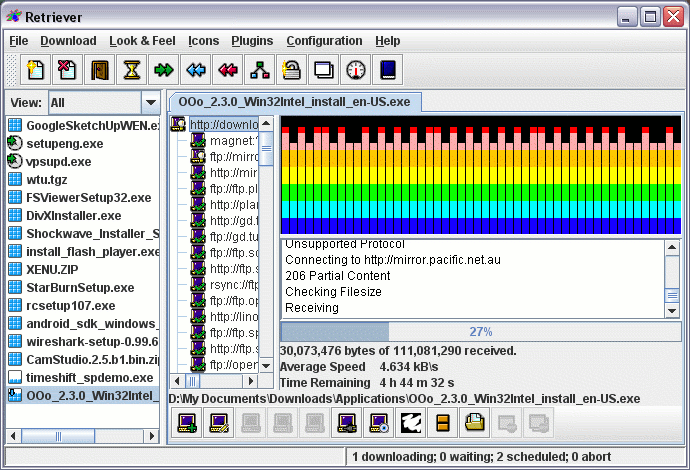Open the Icons menu
This screenshot has width=690, height=470.
click(x=203, y=41)
